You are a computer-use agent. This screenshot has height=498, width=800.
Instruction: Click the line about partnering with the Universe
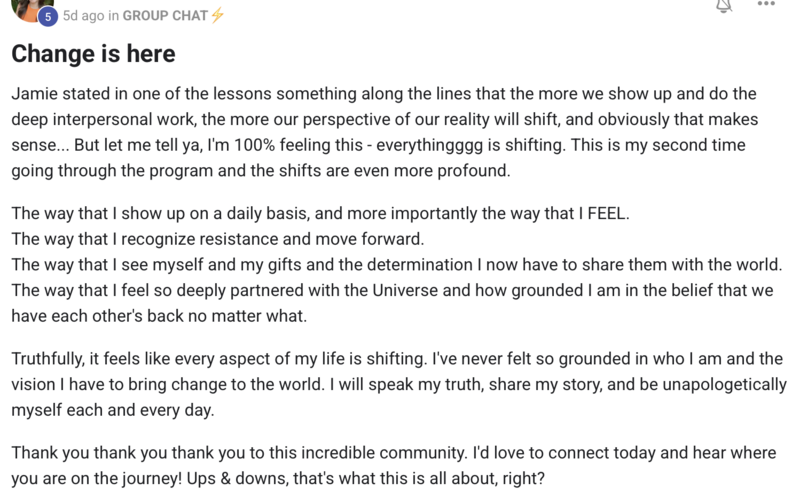point(392,290)
